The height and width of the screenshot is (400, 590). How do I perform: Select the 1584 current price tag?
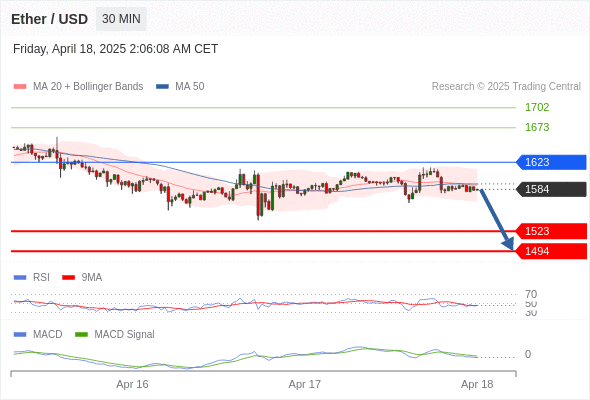[551, 189]
